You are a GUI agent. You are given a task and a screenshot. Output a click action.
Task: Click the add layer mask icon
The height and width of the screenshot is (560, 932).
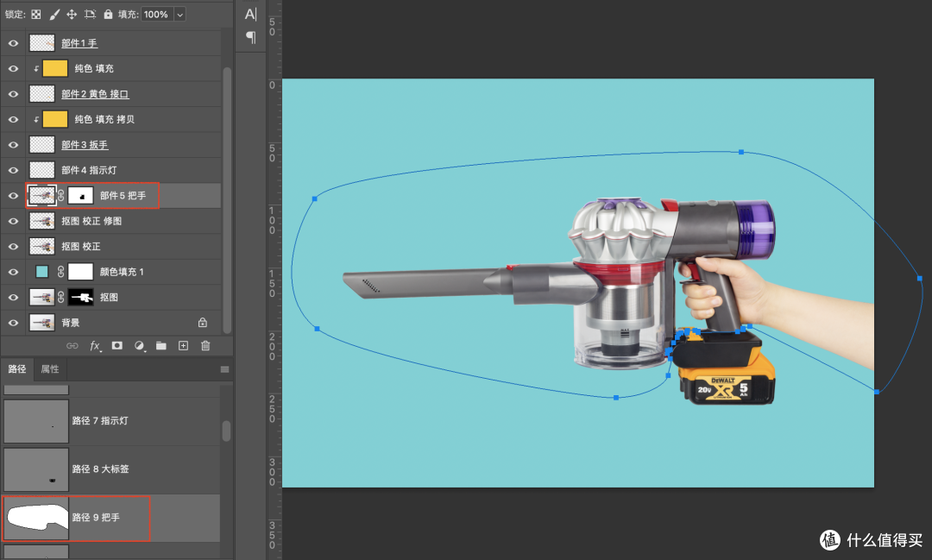click(117, 345)
